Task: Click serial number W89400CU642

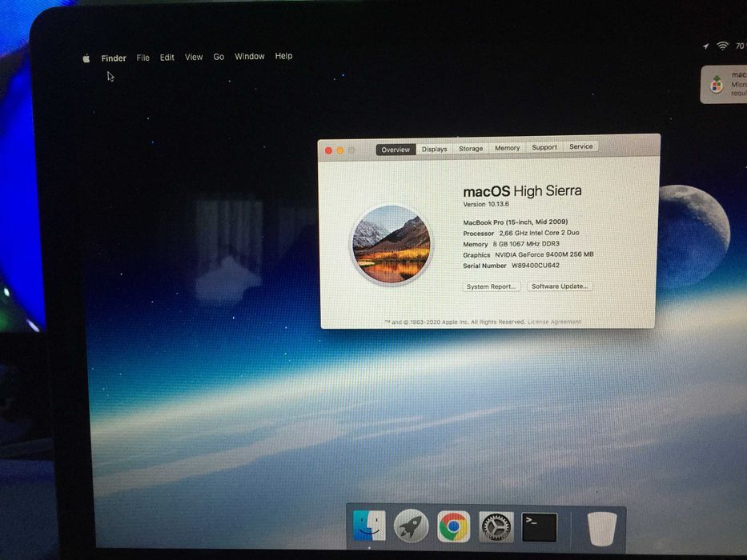Action: [536, 266]
